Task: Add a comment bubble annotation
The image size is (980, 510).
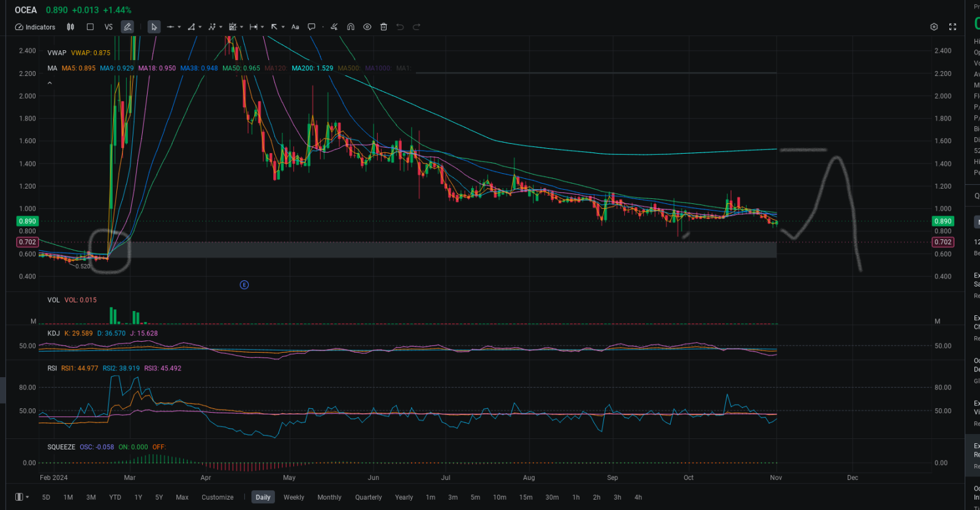Action: [312, 27]
